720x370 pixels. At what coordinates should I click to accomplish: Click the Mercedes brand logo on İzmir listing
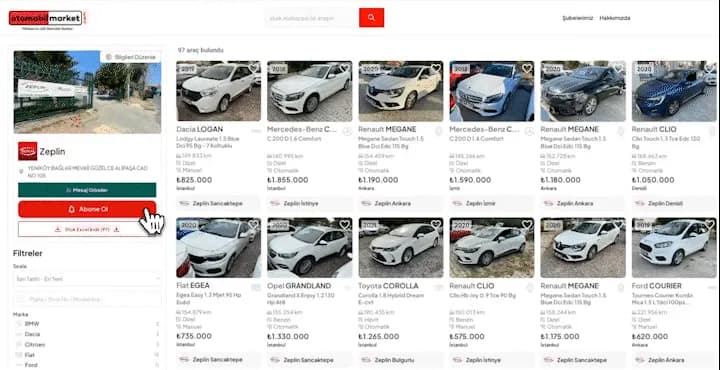529,131
